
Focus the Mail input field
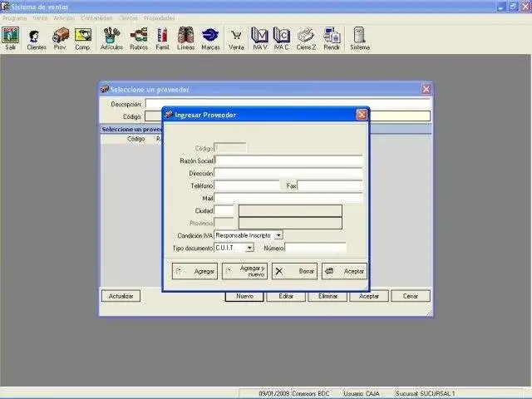(288, 198)
